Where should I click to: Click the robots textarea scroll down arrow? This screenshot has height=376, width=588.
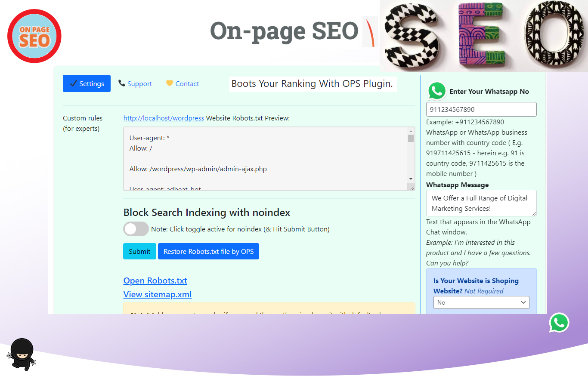click(x=411, y=179)
